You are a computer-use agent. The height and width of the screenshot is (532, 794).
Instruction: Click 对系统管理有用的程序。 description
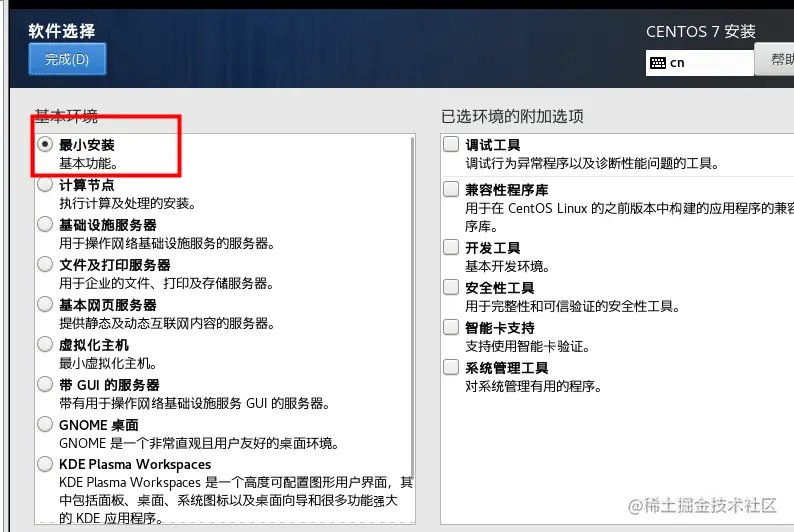point(534,386)
